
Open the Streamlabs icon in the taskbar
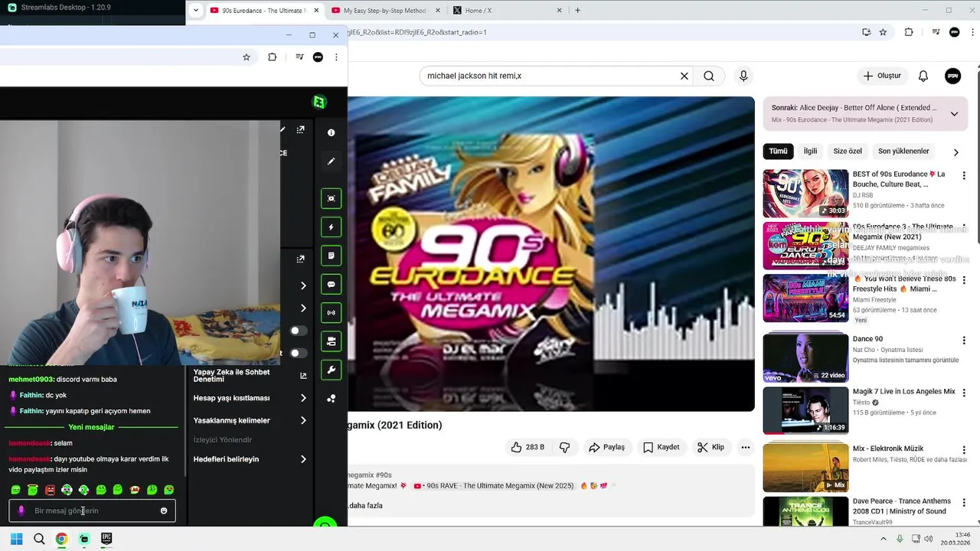[84, 539]
